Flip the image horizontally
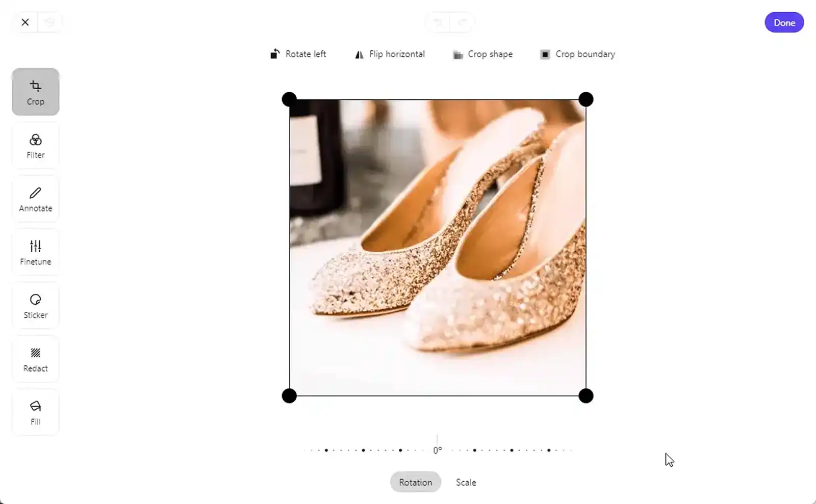The width and height of the screenshot is (816, 504). [x=390, y=54]
